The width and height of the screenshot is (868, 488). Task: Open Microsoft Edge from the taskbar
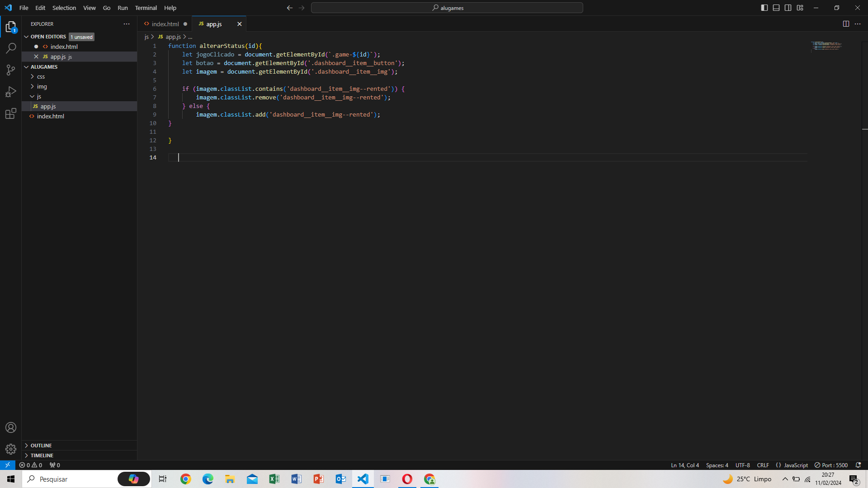(208, 479)
